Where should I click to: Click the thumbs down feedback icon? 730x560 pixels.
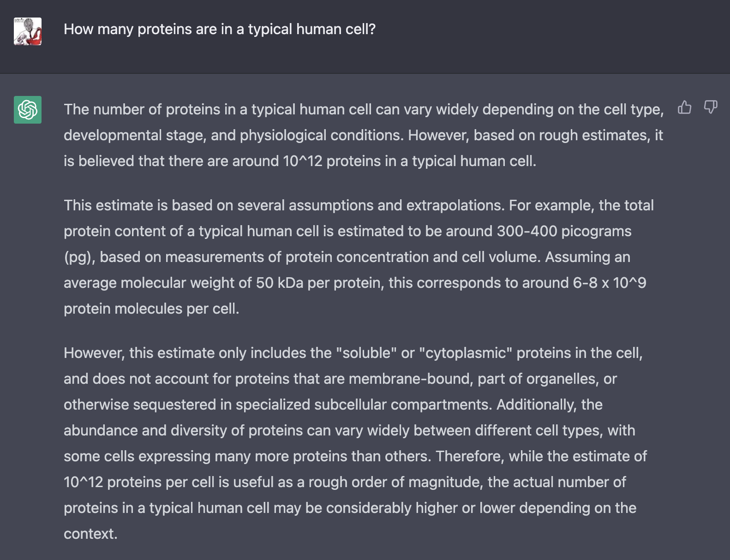(x=710, y=107)
